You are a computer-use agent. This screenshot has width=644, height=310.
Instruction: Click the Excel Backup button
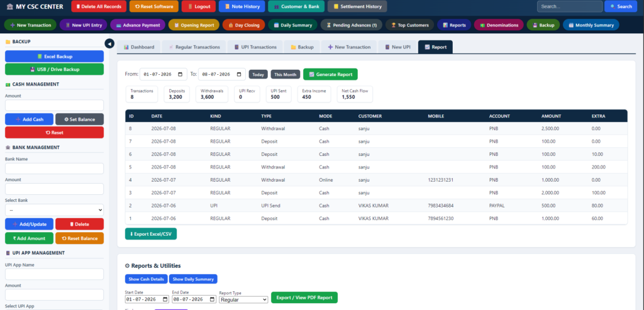(x=54, y=56)
